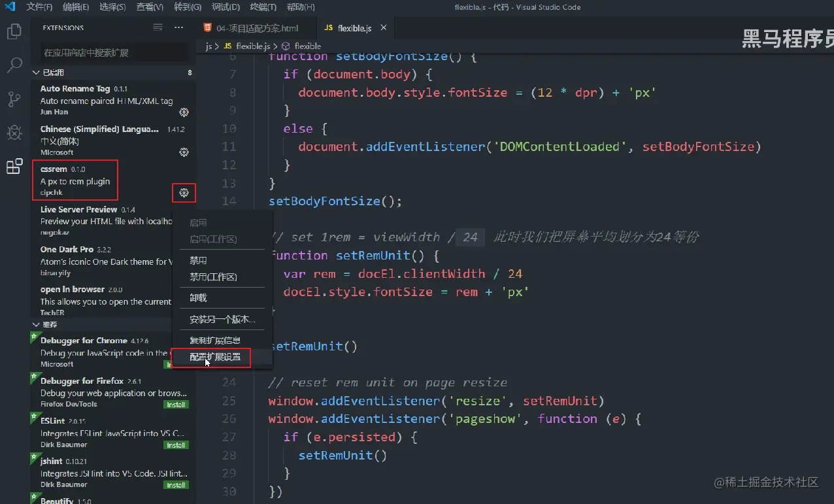Open the 终端(T) menu
This screenshot has width=834, height=504.
point(263,7)
